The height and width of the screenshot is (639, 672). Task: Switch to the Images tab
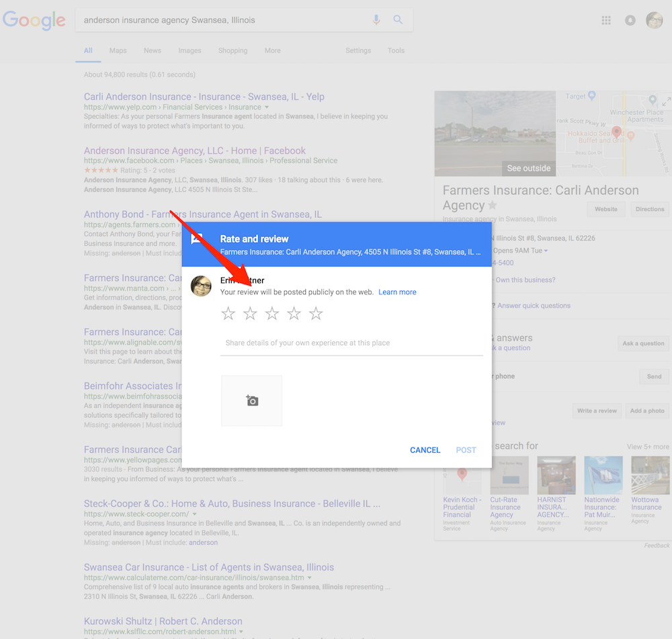point(190,50)
